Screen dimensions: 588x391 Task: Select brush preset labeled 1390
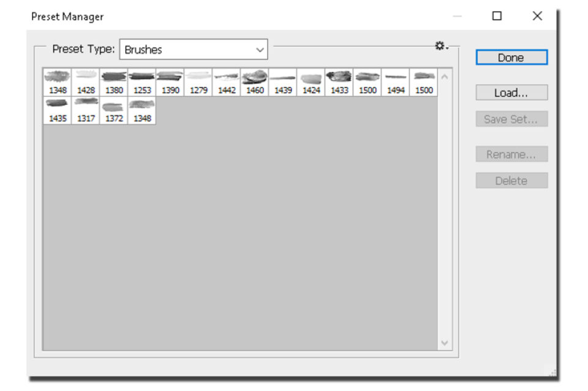click(170, 83)
